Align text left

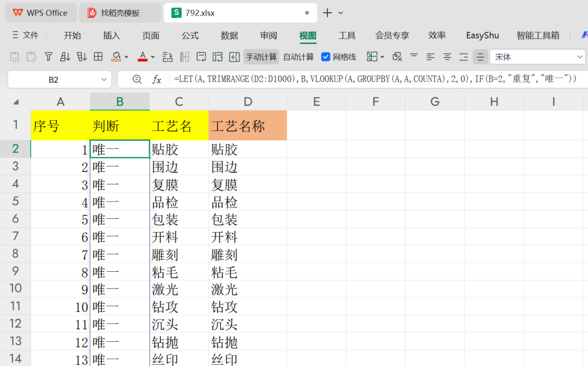pyautogui.click(x=431, y=57)
